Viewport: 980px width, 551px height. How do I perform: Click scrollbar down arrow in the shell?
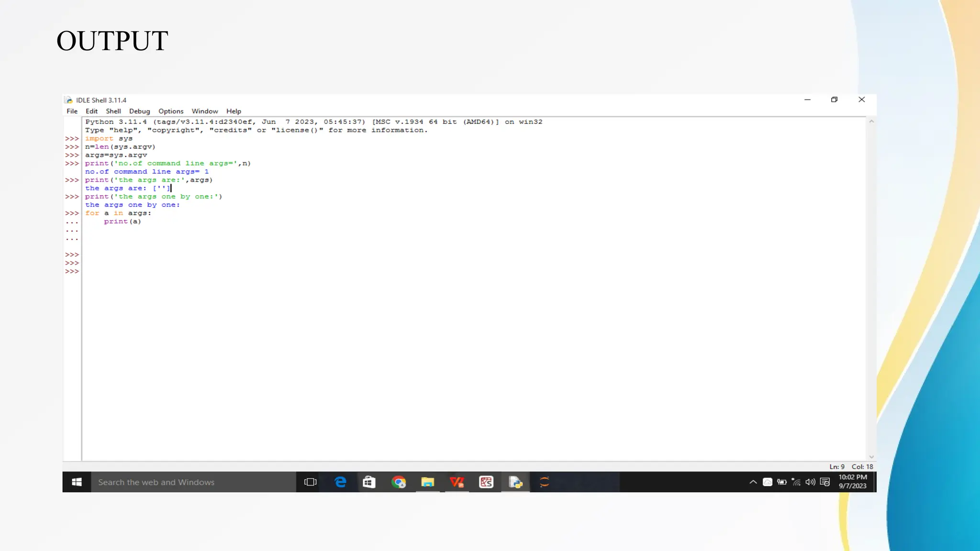point(871,457)
